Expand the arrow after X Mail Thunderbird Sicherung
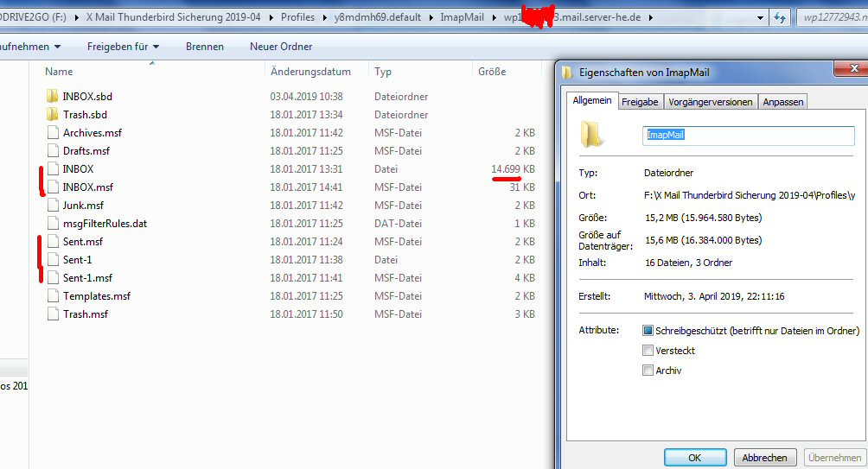This screenshot has height=469, width=868. 271,17
